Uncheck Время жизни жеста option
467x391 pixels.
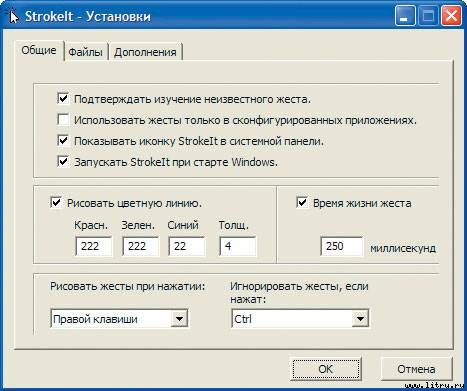[x=302, y=202]
